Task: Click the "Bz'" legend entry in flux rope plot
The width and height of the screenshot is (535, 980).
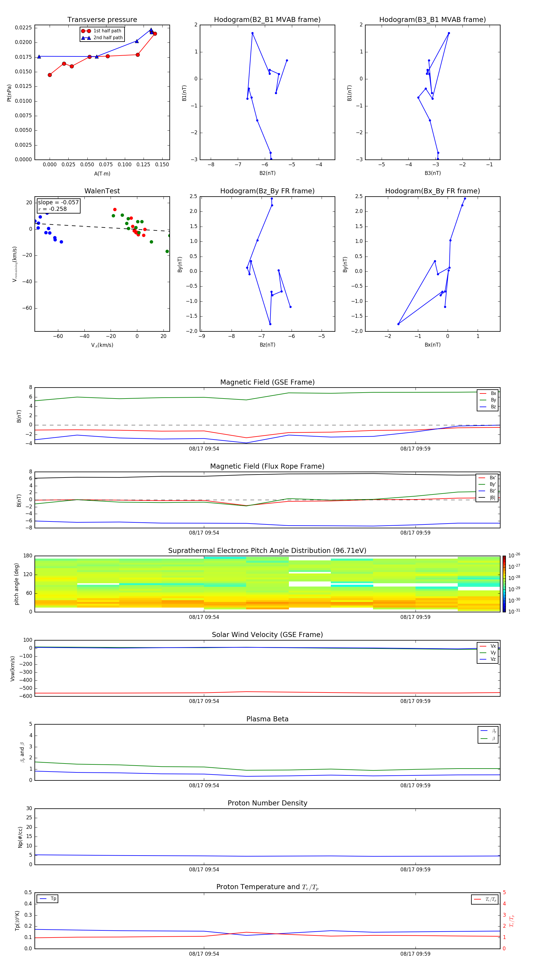Action: click(487, 491)
